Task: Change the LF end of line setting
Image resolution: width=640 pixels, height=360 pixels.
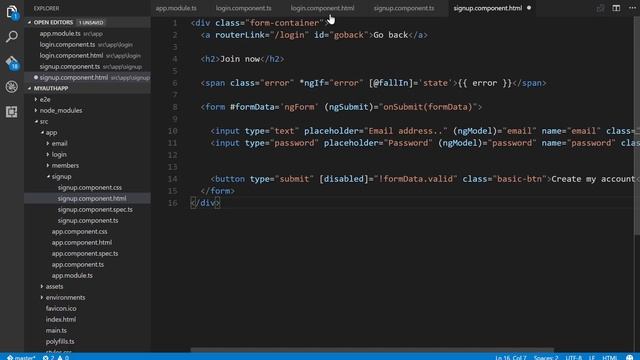Action: pyautogui.click(x=592, y=357)
